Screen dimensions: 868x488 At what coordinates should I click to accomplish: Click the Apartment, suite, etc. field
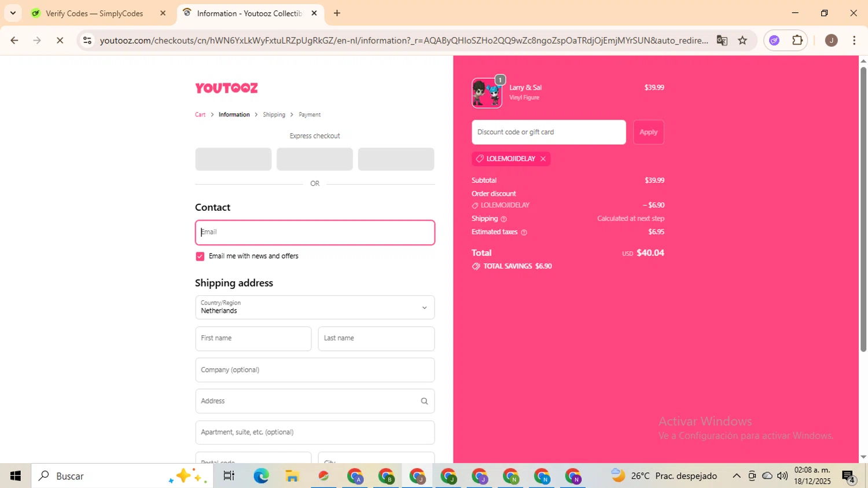point(315,432)
